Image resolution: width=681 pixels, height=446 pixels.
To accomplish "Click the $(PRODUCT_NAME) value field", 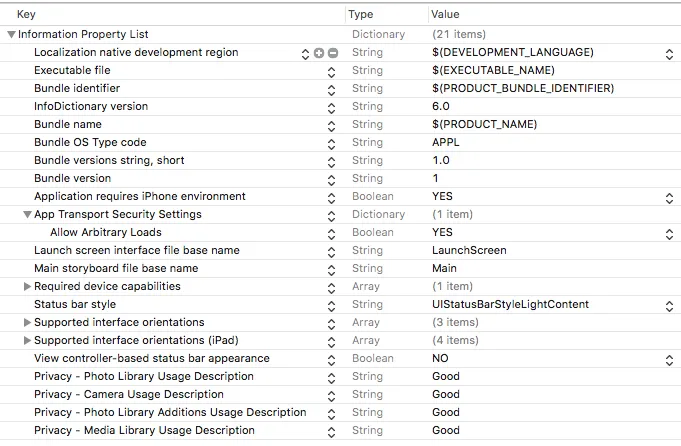I will [484, 125].
